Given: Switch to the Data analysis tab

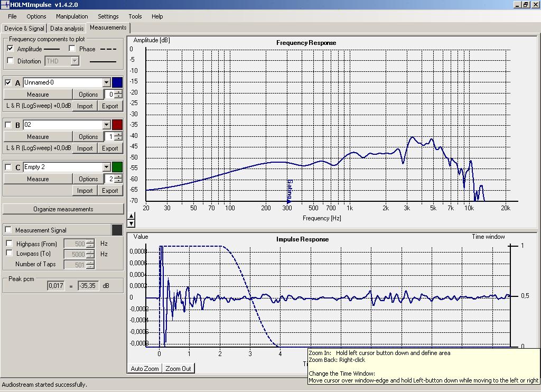Looking at the screenshot, I should point(67,29).
